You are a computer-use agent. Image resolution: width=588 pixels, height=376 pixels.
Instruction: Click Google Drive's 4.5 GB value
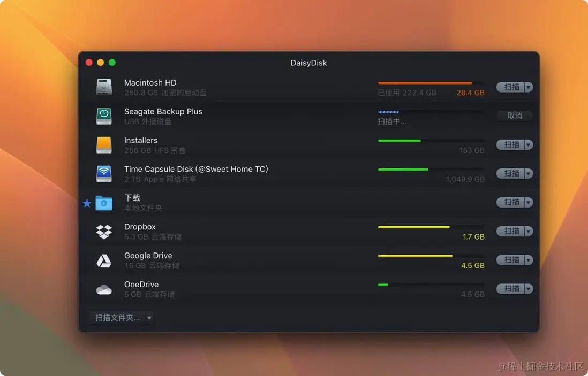(472, 265)
